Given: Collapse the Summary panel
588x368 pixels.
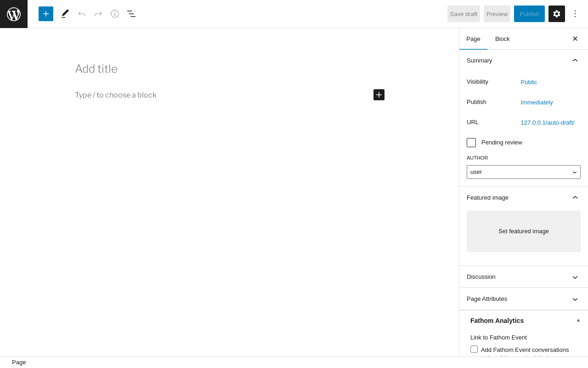Looking at the screenshot, I should 524,60.
